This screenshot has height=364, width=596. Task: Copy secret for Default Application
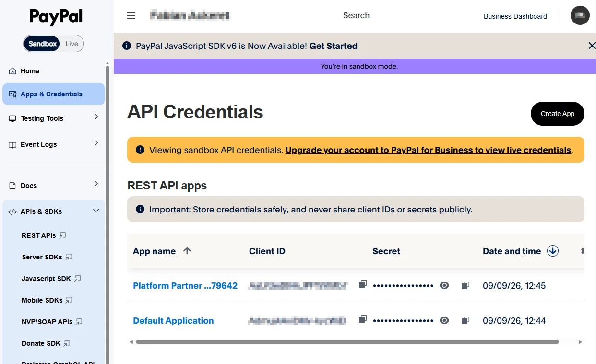(465, 320)
